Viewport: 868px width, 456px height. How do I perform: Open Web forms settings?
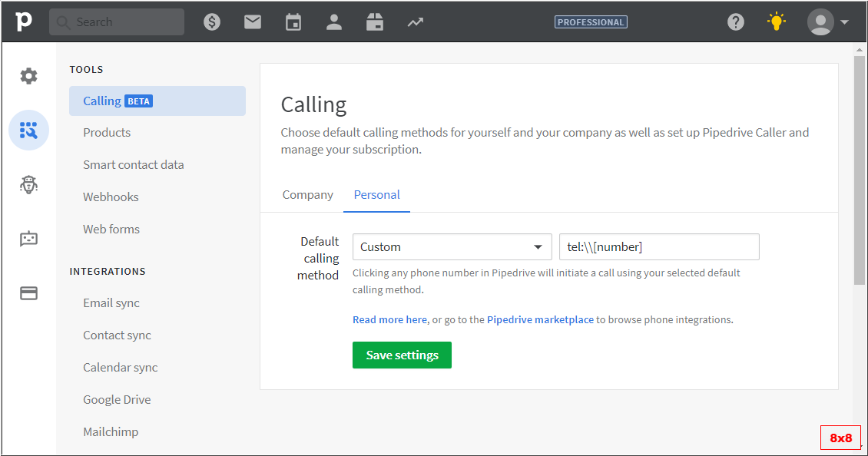111,229
